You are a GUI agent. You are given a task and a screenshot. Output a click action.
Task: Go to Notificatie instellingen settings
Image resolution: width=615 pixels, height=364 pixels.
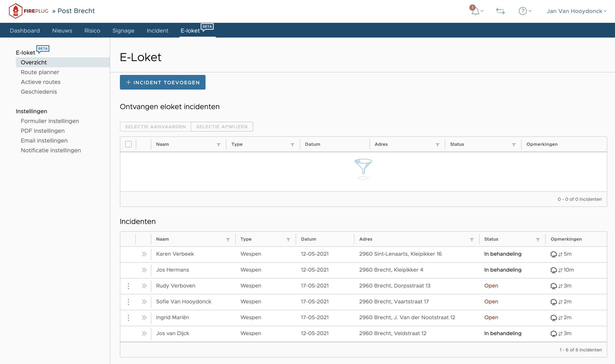[51, 150]
